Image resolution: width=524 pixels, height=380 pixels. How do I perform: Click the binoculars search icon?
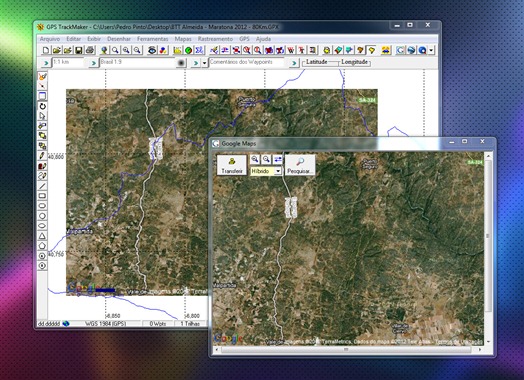(152, 50)
